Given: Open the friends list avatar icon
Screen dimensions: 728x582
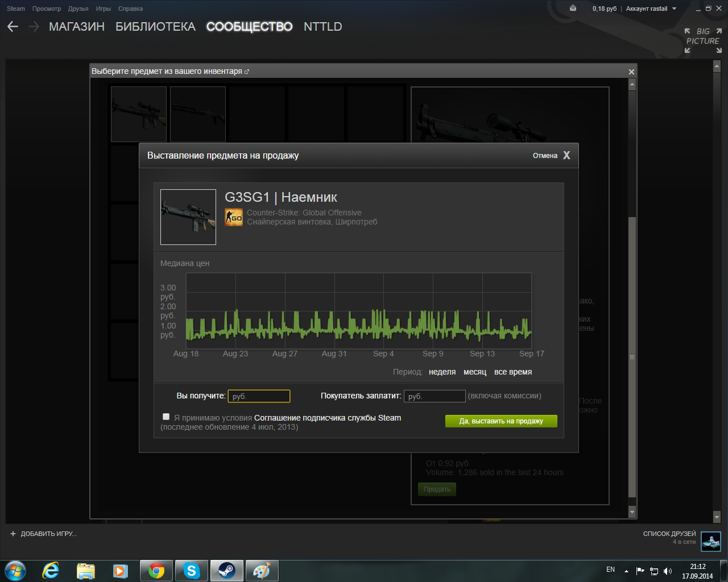Looking at the screenshot, I should click(x=711, y=542).
